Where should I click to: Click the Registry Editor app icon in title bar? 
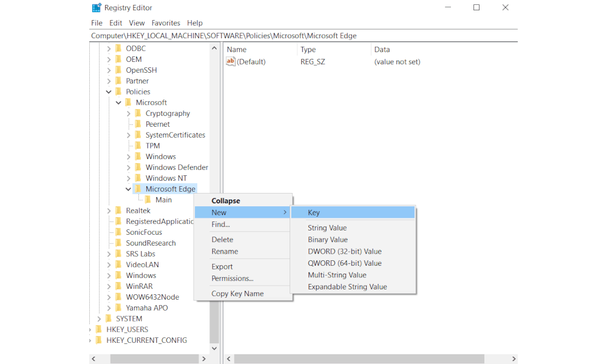(97, 7)
